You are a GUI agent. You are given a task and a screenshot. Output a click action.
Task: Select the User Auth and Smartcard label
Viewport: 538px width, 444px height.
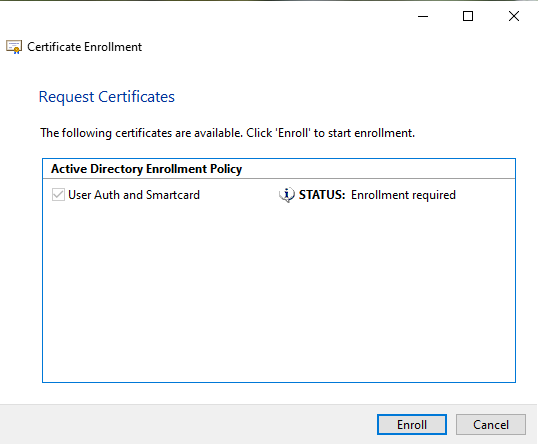coord(134,195)
